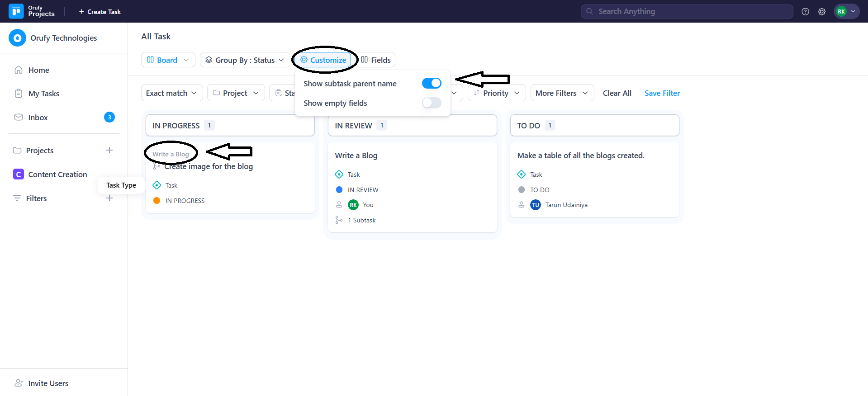The width and height of the screenshot is (868, 396).
Task: Enable Show empty fields toggle
Action: (431, 103)
